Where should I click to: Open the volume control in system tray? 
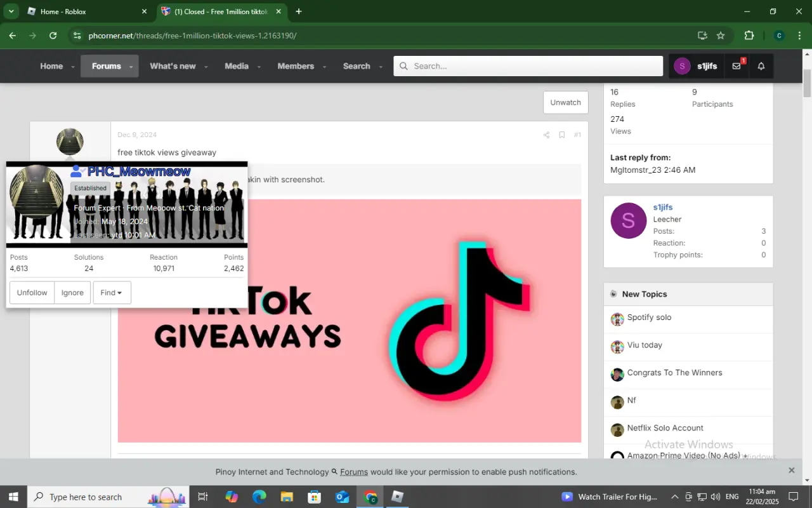[716, 497]
